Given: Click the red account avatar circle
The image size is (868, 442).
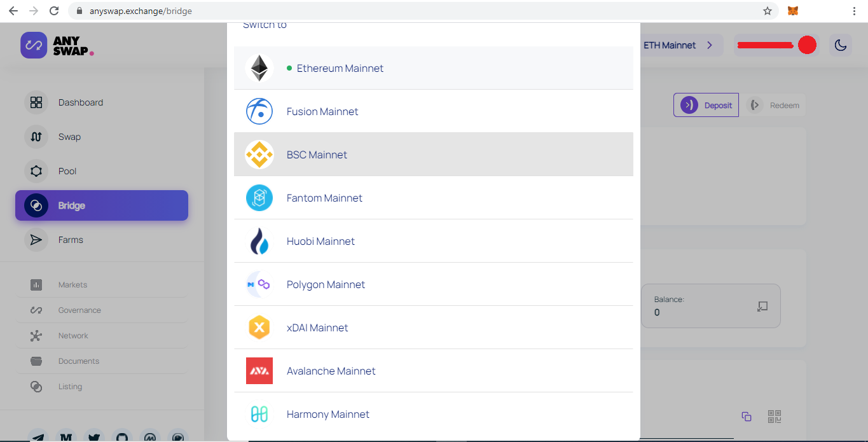Looking at the screenshot, I should click(x=807, y=45).
